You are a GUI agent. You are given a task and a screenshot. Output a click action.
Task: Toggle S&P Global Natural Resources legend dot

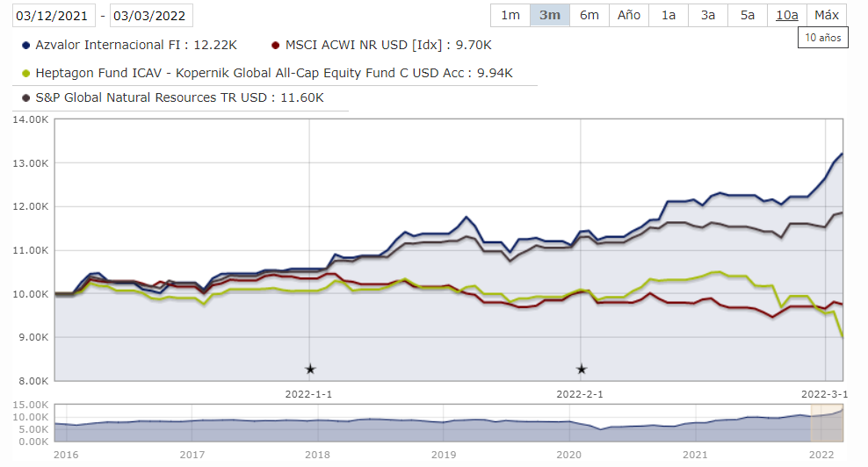pos(25,98)
